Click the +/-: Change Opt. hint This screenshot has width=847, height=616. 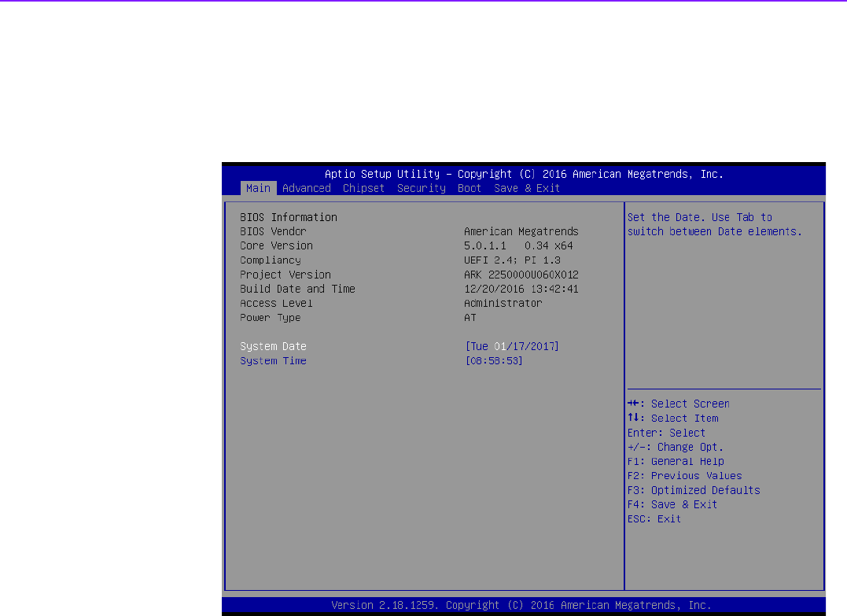pyautogui.click(x=676, y=447)
